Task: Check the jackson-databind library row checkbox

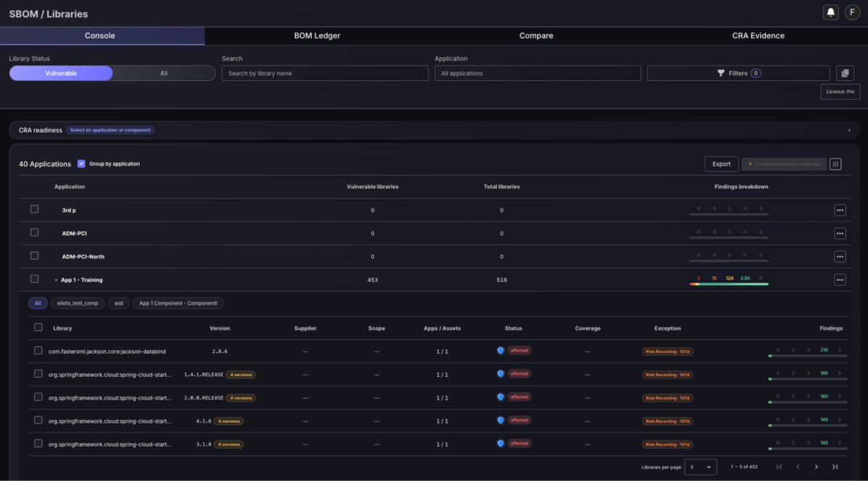Action: [38, 350]
